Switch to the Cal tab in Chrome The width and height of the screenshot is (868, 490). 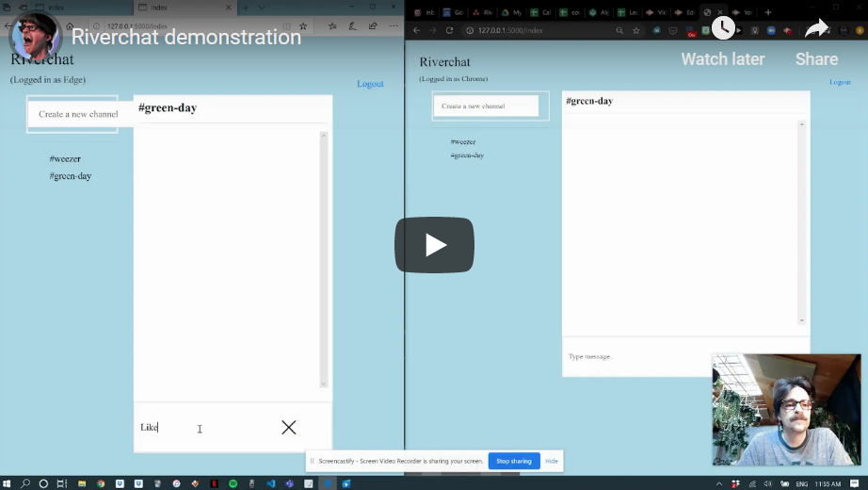[540, 12]
